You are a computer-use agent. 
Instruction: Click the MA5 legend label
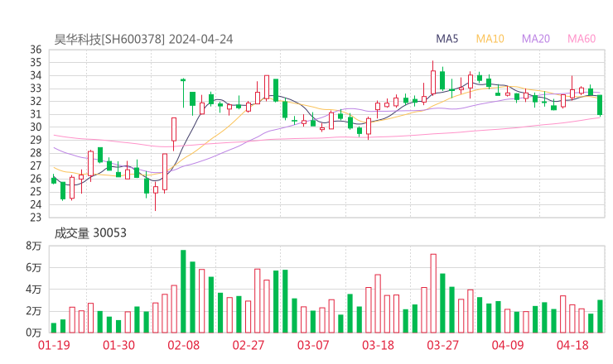point(446,39)
